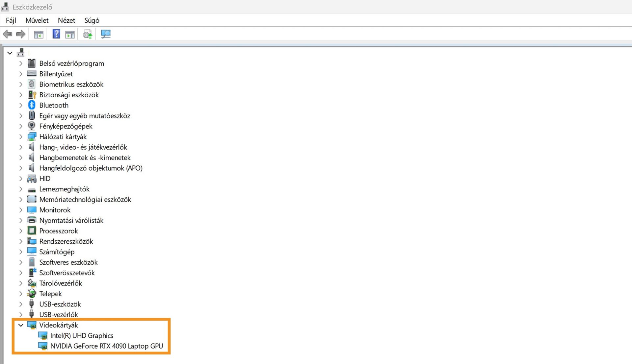Image resolution: width=632 pixels, height=364 pixels.
Task: Expand the USB-vezérlők category
Action: click(21, 315)
